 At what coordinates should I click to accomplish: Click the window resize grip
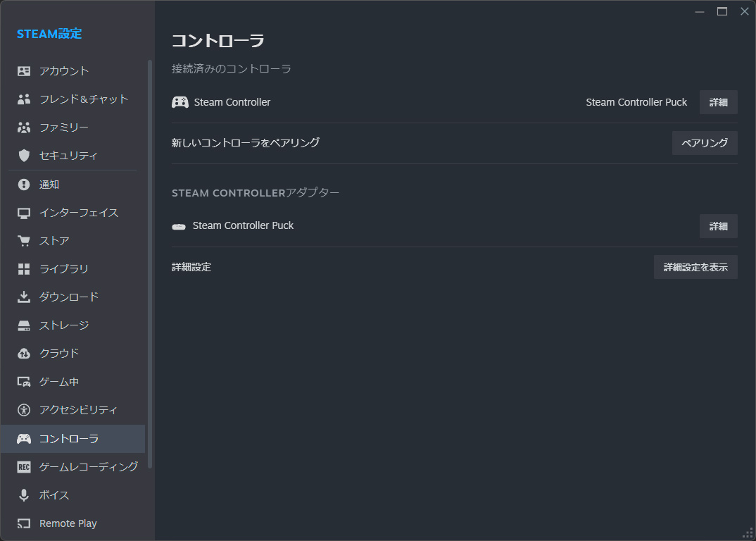[x=748, y=533]
